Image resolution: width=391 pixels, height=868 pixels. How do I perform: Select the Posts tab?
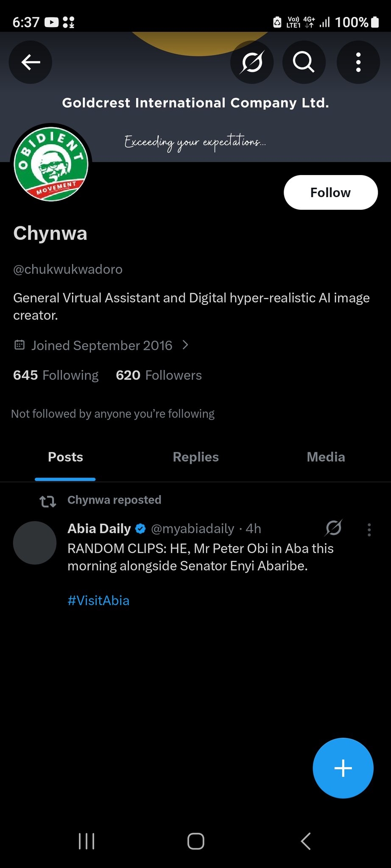tap(65, 457)
